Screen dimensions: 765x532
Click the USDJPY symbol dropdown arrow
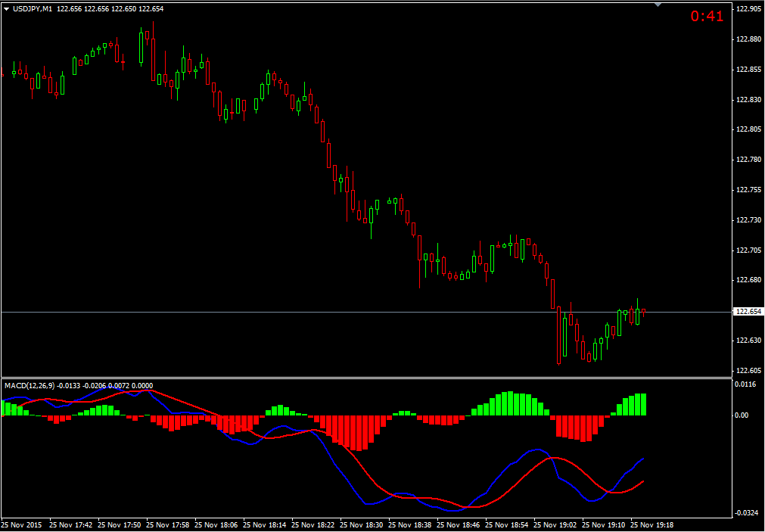6,8
